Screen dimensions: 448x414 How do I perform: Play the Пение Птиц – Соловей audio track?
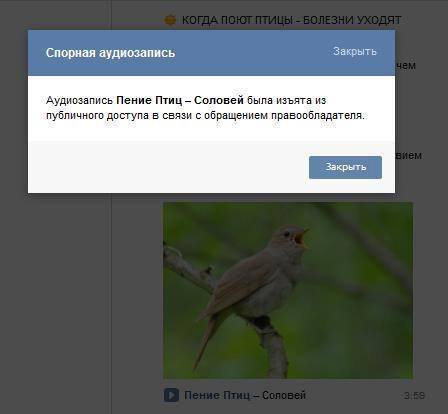point(171,395)
